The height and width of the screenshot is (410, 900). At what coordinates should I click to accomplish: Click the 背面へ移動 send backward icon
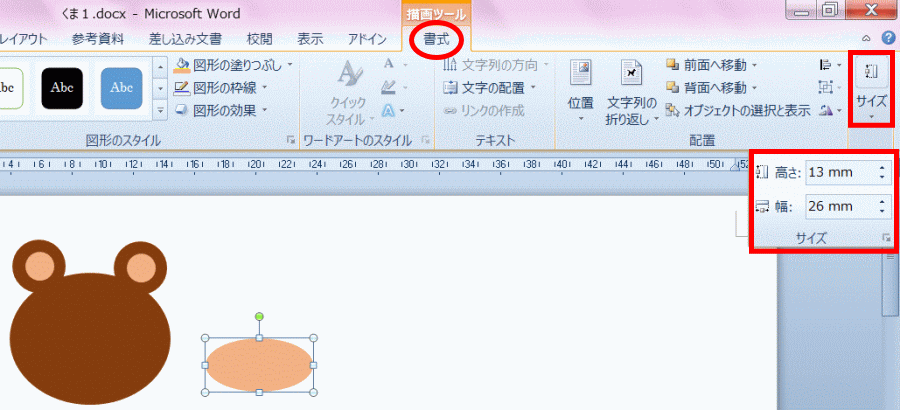coord(673,88)
